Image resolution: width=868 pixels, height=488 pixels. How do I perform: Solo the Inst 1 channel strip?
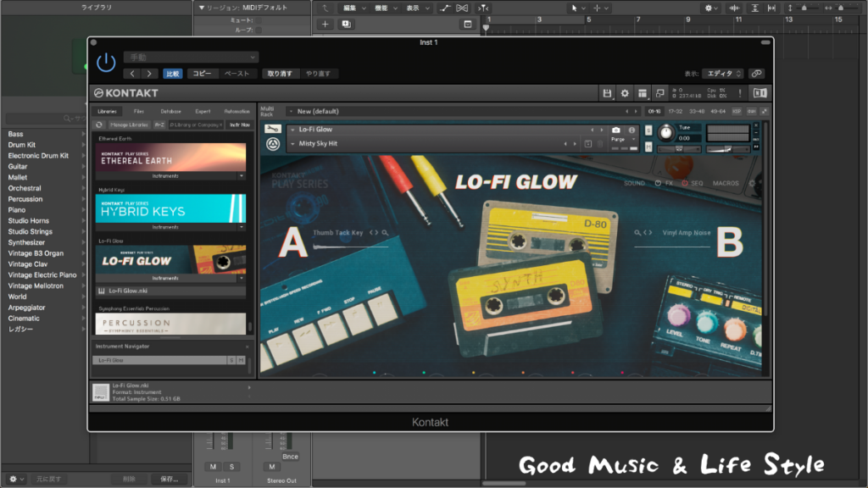231,467
